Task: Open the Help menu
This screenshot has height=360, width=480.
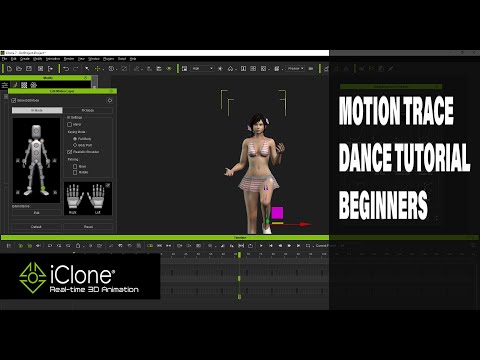Action: pyautogui.click(x=133, y=59)
